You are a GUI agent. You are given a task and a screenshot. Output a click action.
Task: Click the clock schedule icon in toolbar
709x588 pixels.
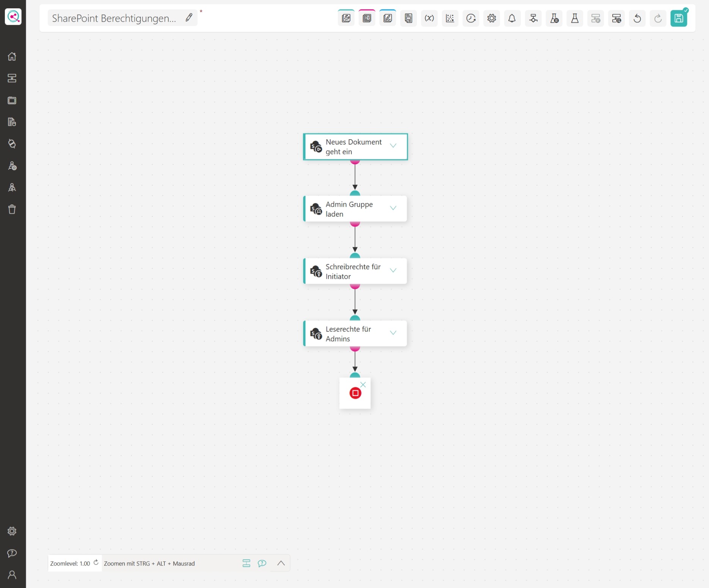tap(471, 18)
